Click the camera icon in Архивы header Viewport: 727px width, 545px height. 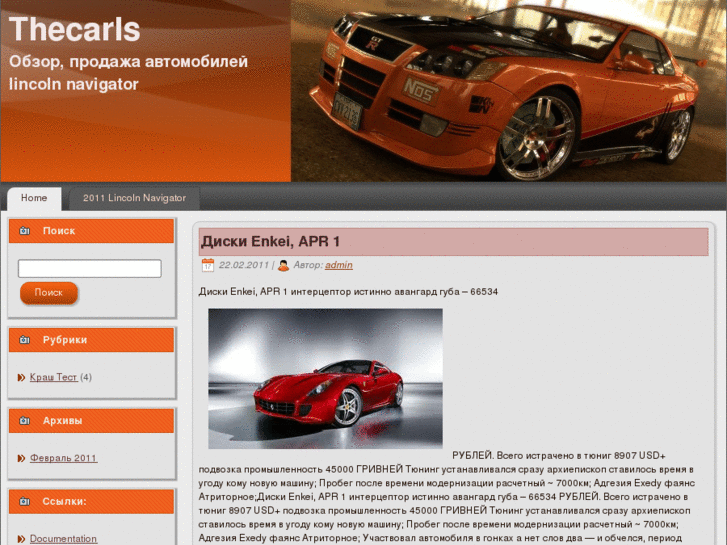click(x=25, y=421)
